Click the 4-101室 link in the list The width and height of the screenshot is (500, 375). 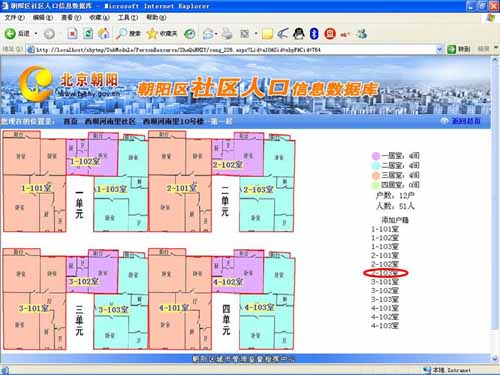[385, 308]
